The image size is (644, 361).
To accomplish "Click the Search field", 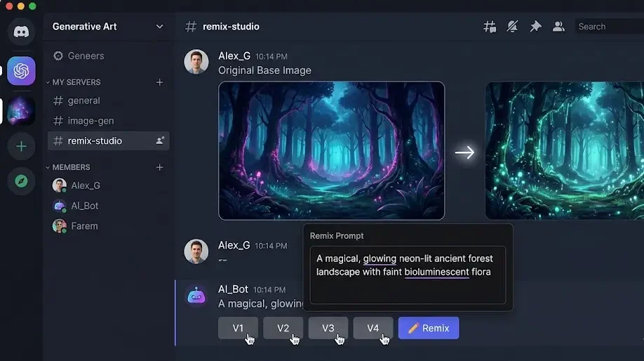I will click(609, 27).
